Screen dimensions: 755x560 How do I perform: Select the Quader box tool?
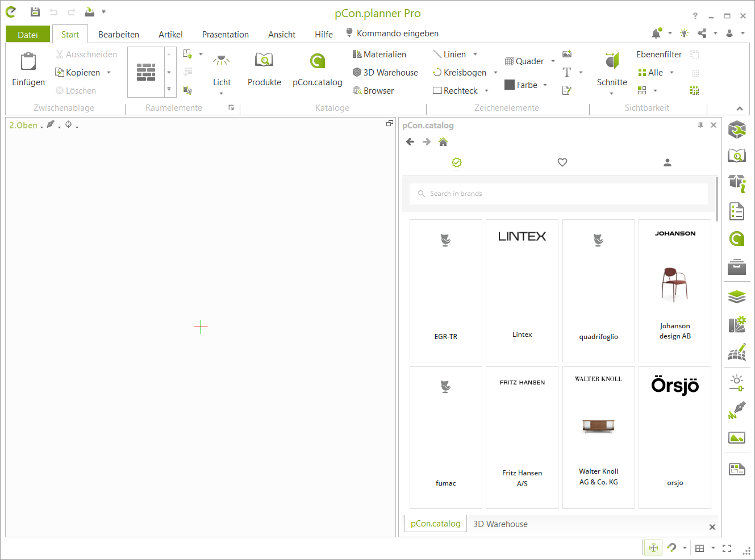524,61
